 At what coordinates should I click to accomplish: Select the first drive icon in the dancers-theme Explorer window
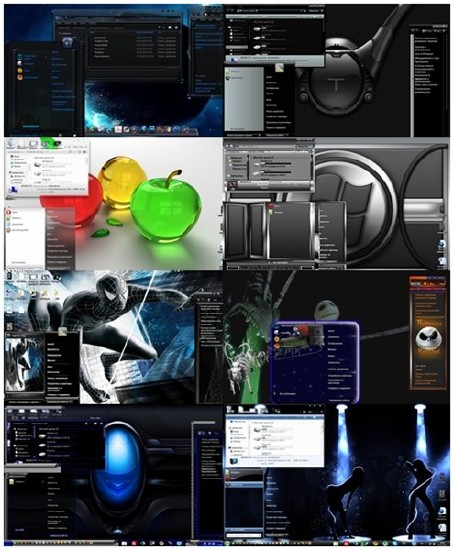tap(257, 431)
